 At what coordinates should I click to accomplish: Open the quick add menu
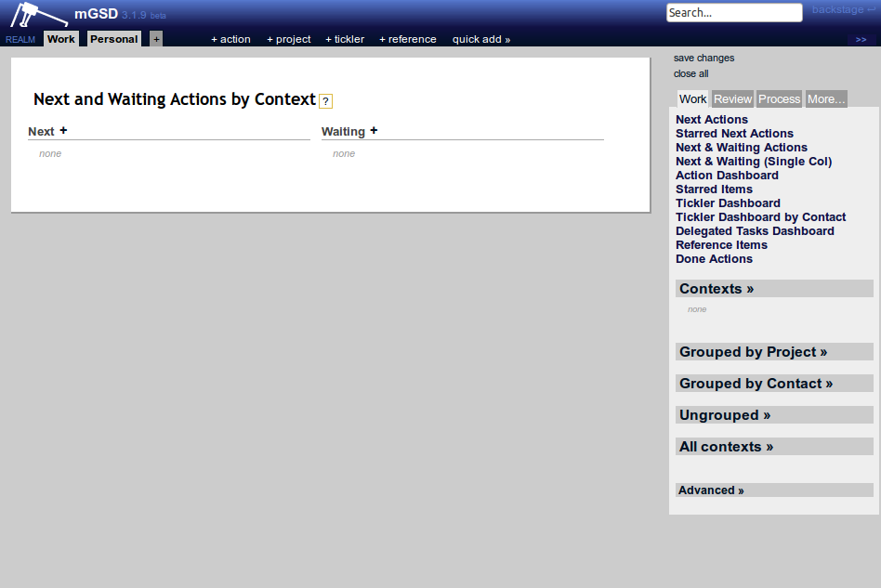point(481,39)
